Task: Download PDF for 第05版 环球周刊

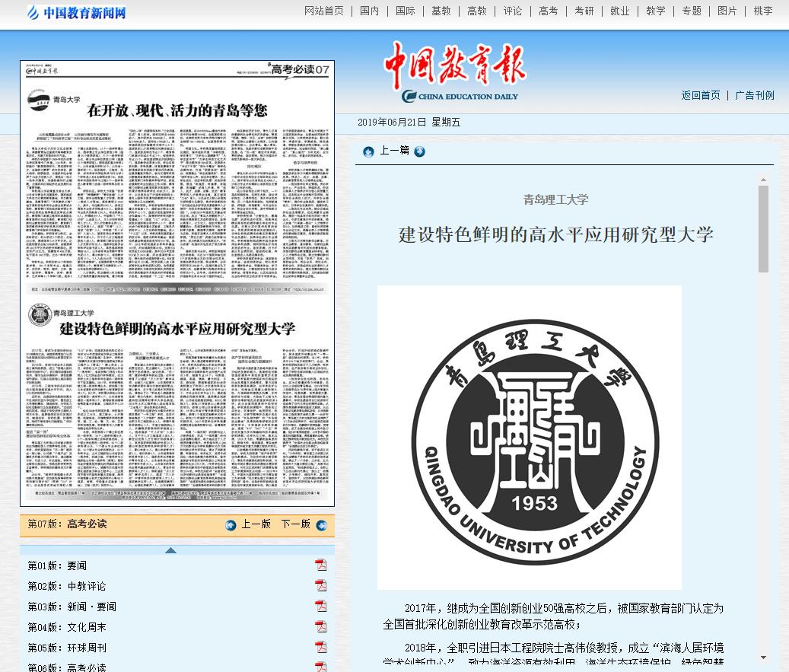Action: 321,648
